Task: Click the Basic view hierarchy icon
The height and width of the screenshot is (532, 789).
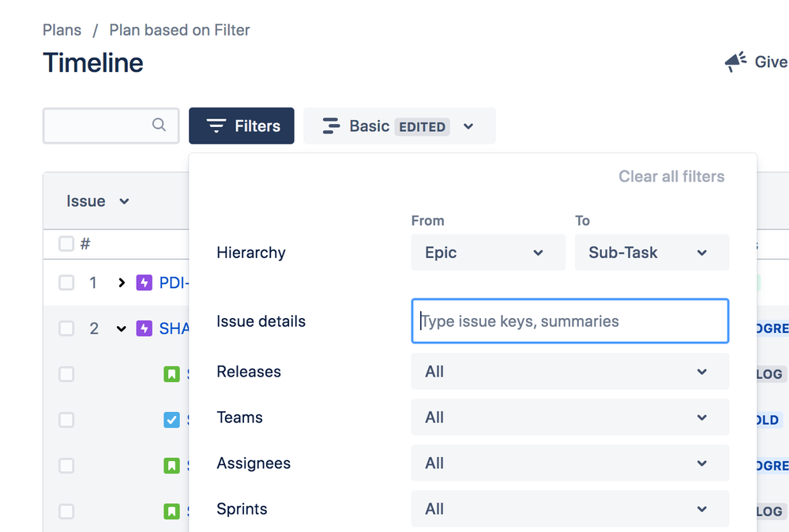Action: coord(331,126)
